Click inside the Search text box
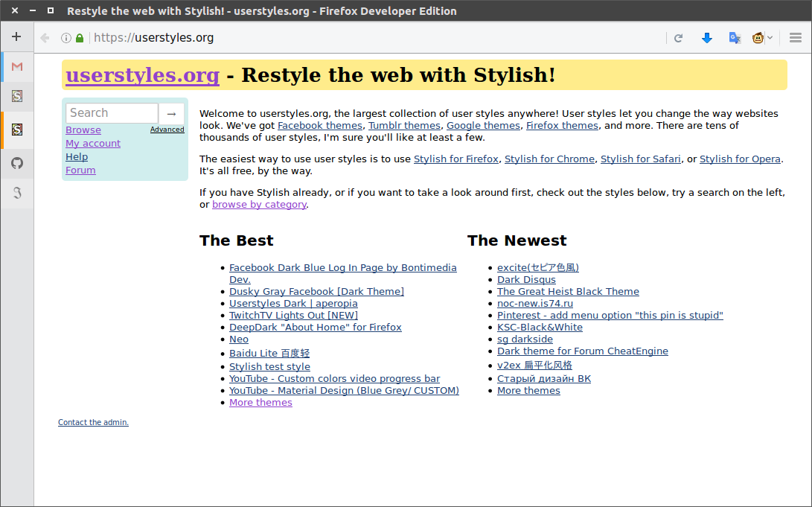The height and width of the screenshot is (507, 812). [x=112, y=113]
